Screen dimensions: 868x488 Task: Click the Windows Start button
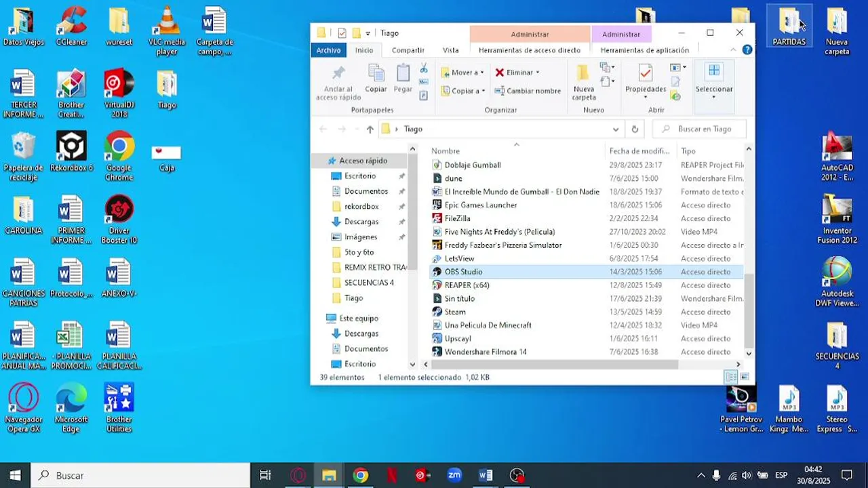point(15,475)
